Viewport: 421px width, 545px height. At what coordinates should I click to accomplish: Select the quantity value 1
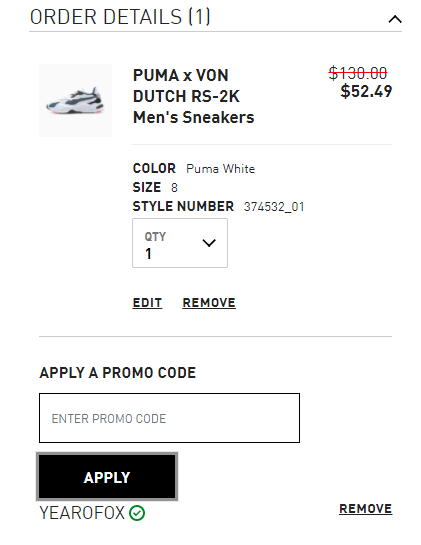(148, 254)
